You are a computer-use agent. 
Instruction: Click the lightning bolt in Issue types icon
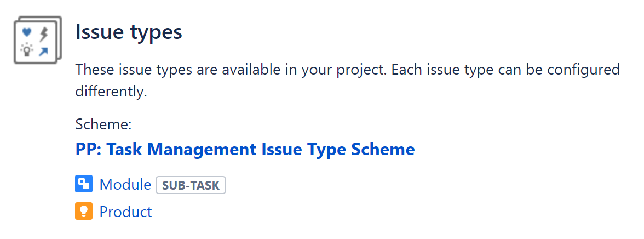pyautogui.click(x=43, y=34)
